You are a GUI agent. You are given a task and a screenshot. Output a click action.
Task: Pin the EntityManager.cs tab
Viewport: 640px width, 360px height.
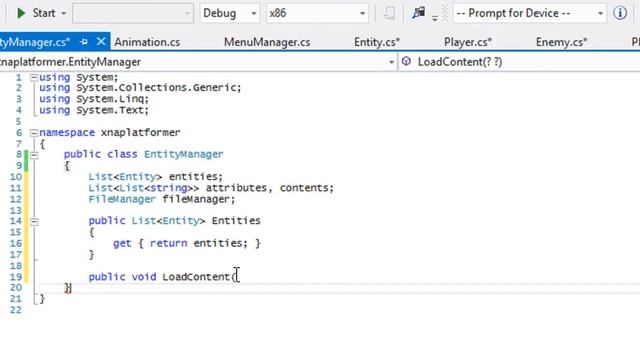click(84, 42)
